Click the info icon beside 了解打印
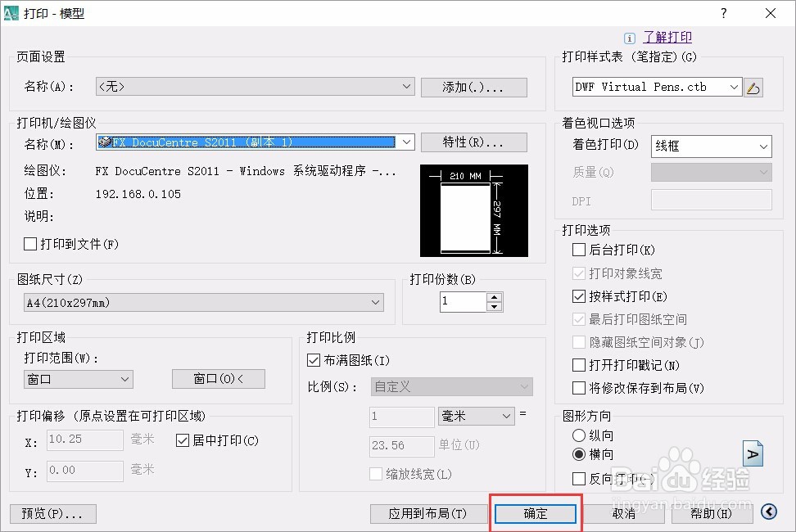 [630, 38]
